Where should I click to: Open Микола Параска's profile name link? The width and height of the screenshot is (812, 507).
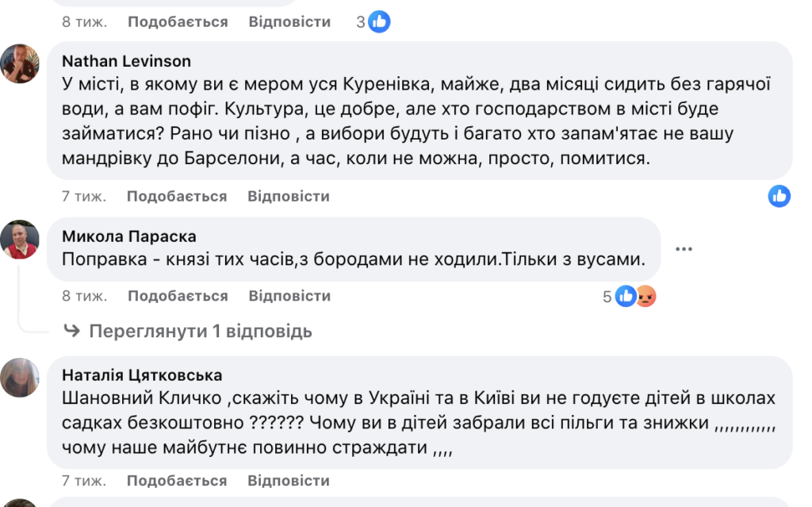(x=128, y=236)
